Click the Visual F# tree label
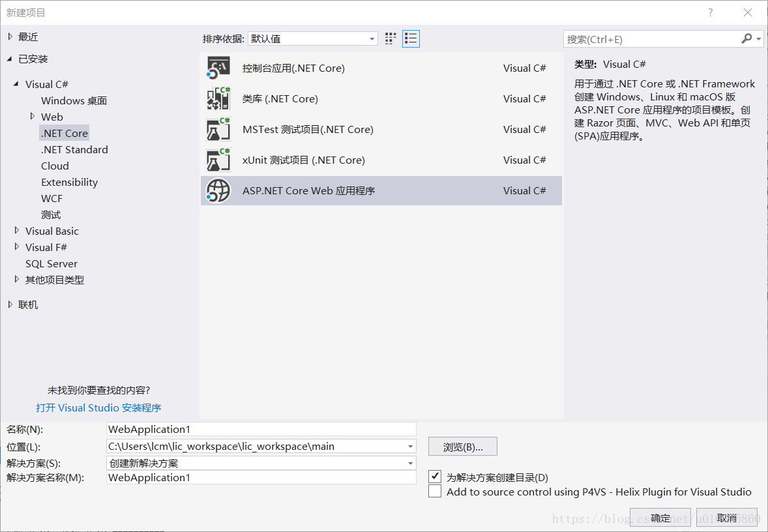This screenshot has width=768, height=532. pyautogui.click(x=46, y=247)
